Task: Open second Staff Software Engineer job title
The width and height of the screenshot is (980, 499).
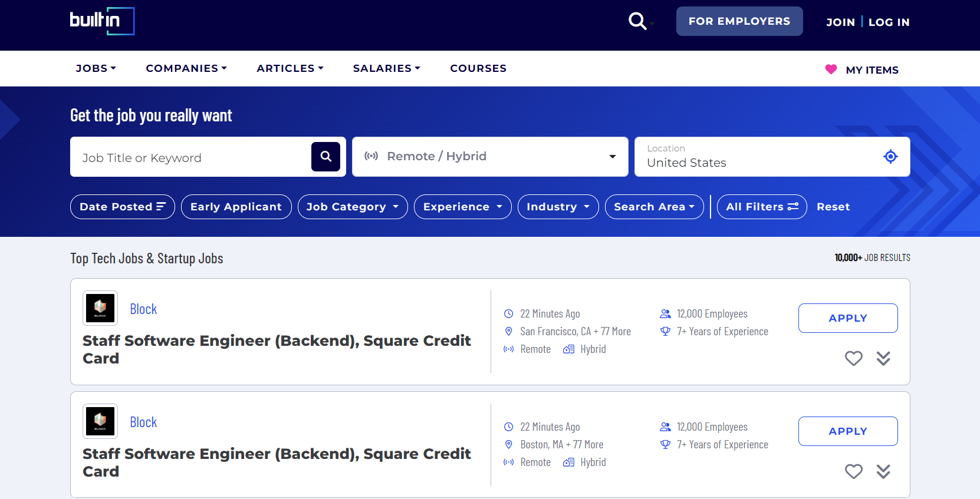Action: click(277, 462)
